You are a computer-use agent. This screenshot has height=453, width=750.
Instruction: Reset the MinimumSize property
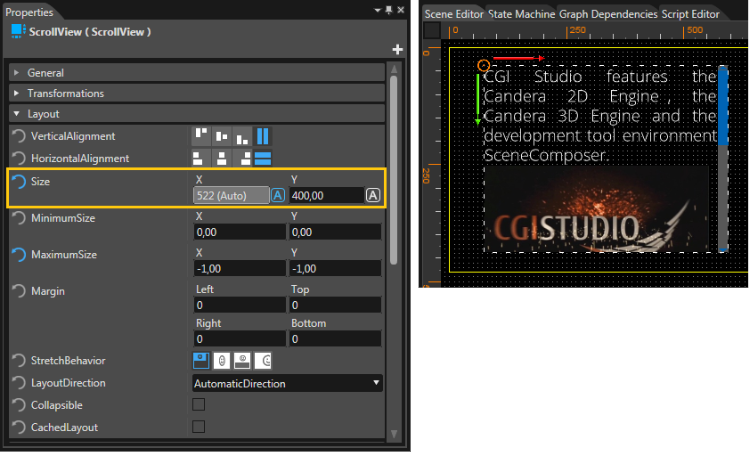(19, 218)
